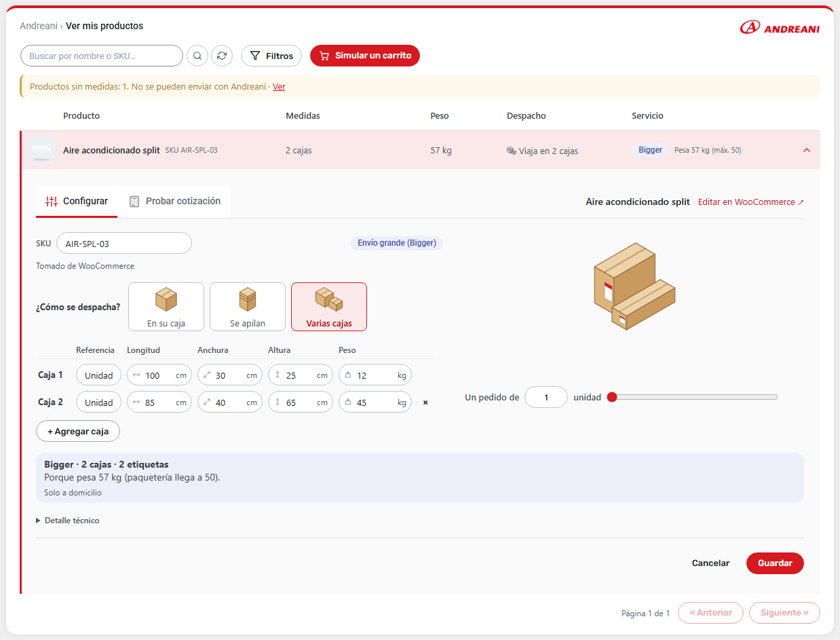Click Caja 1 Referencia field
The image size is (840, 640).
click(x=98, y=375)
